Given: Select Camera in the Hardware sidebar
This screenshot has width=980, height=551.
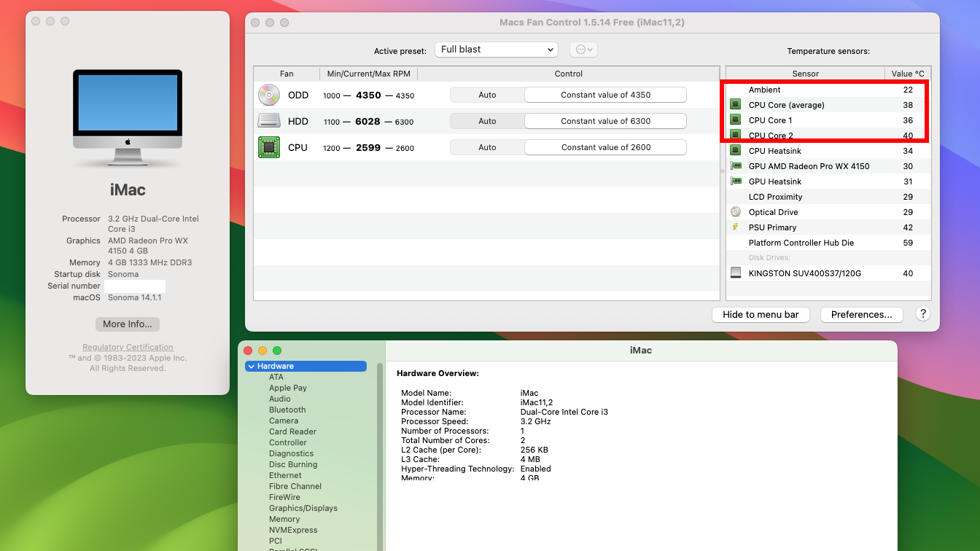Looking at the screenshot, I should pyautogui.click(x=284, y=421).
